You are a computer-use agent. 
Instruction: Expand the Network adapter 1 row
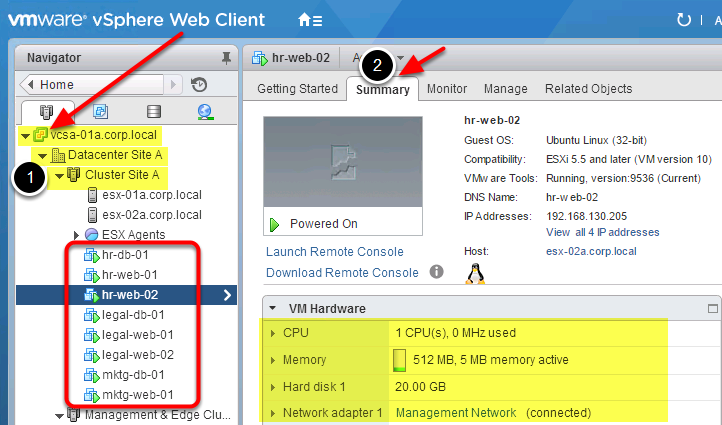point(273,413)
